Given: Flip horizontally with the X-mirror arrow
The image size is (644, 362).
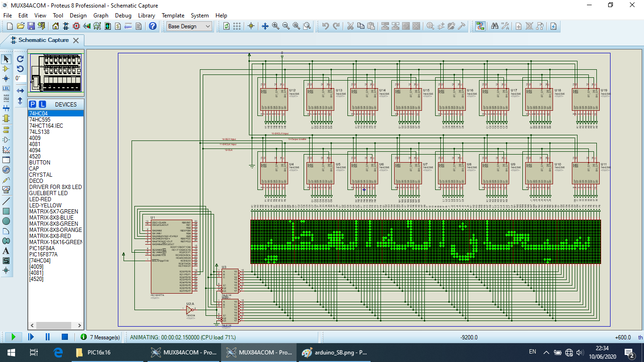Looking at the screenshot, I should pyautogui.click(x=20, y=90).
